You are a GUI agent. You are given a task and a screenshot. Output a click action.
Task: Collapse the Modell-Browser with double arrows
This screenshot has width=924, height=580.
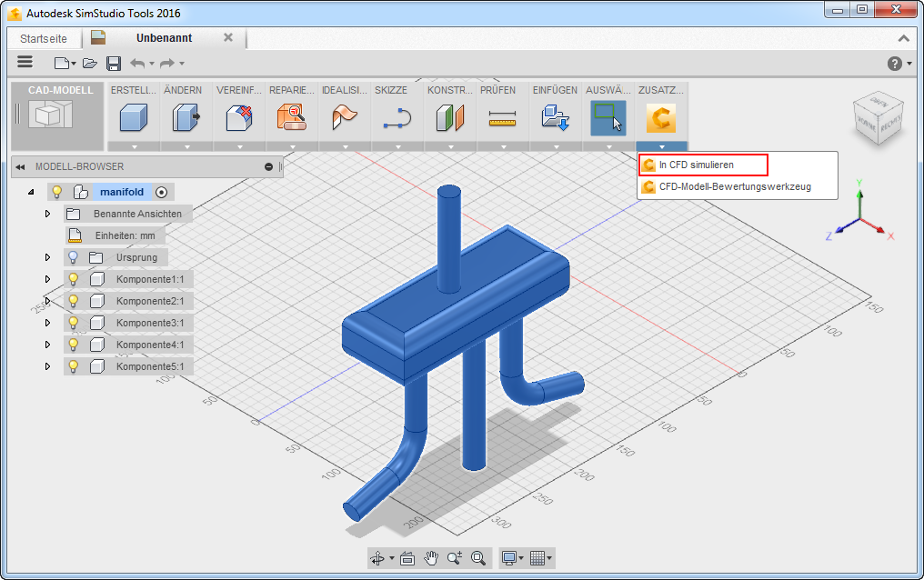20,167
